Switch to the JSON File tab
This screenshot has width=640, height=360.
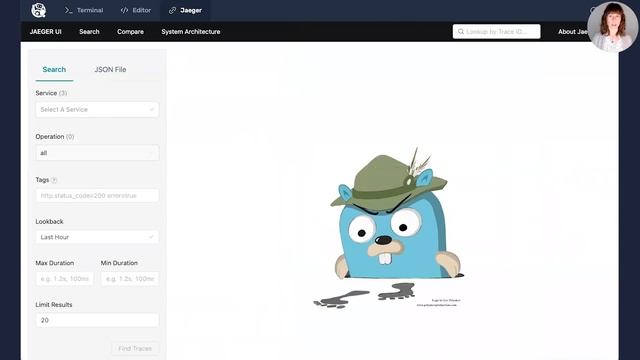tap(110, 69)
